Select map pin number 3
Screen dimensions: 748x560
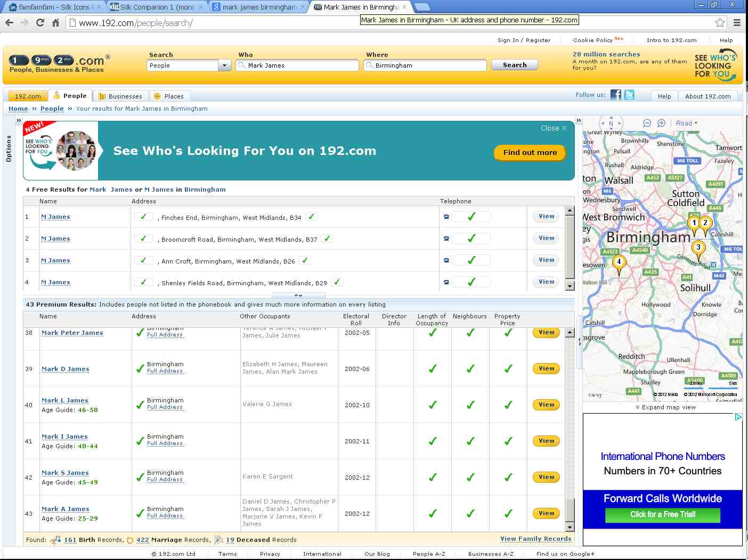[698, 249]
